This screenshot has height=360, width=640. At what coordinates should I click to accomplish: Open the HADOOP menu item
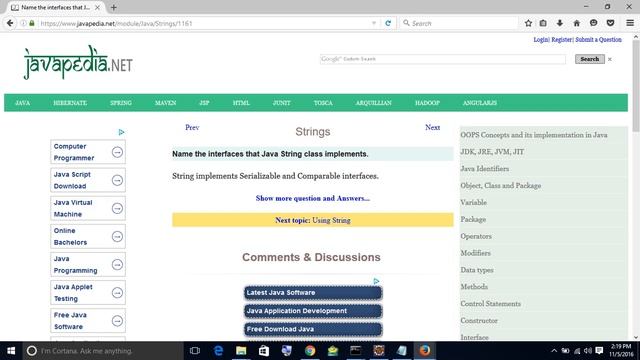427,103
